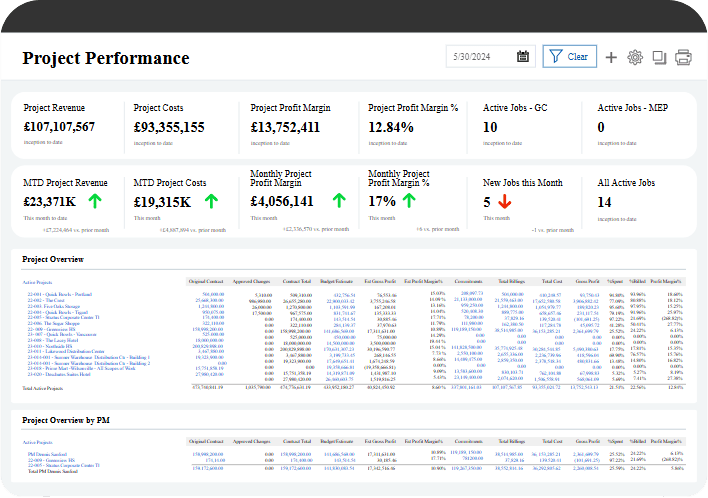Click the Project Overview by PM heading
This screenshot has height=498, width=708.
(66, 420)
